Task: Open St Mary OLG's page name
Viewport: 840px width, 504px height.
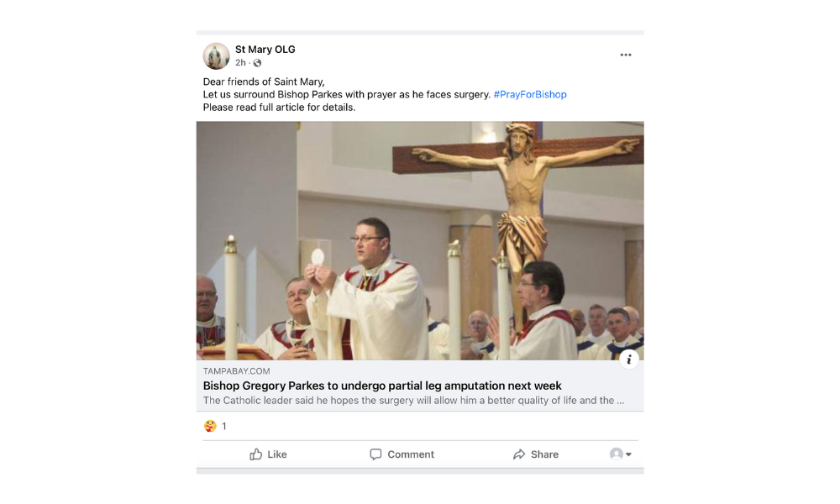Action: click(265, 49)
